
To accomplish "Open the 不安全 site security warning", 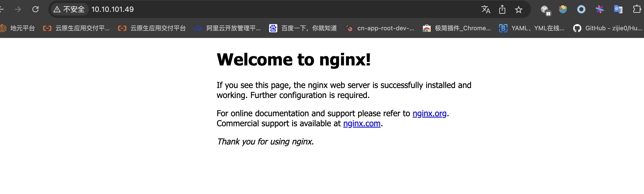I will 69,9.
